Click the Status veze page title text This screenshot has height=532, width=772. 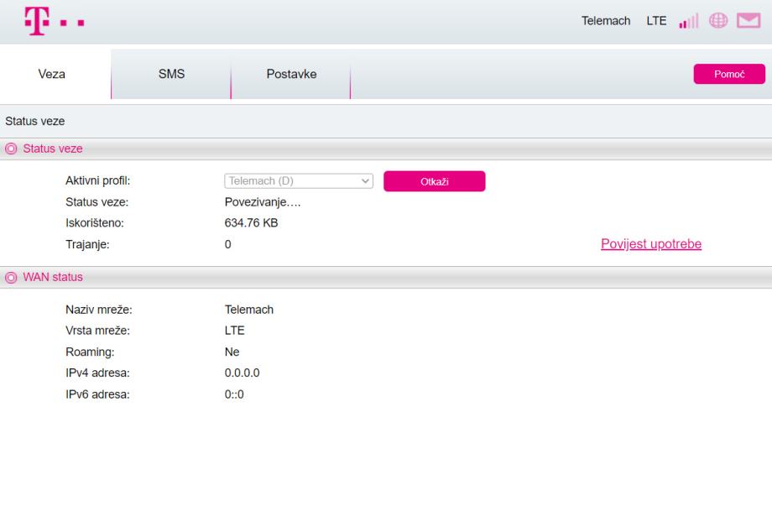(x=35, y=121)
